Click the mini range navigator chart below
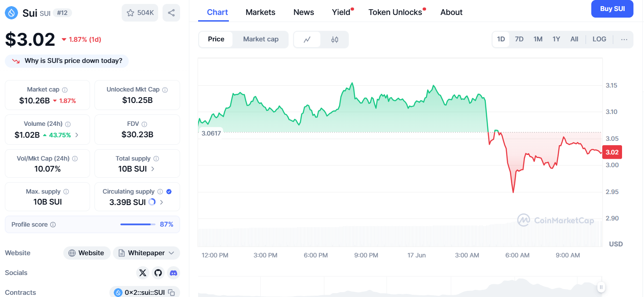This screenshot has height=297, width=644. coord(400,286)
